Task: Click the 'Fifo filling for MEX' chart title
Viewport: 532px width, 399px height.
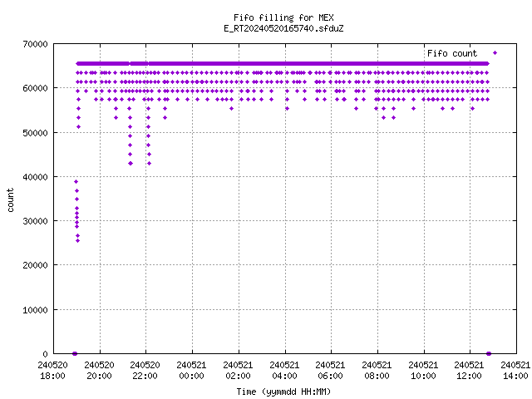Action: pyautogui.click(x=283, y=17)
